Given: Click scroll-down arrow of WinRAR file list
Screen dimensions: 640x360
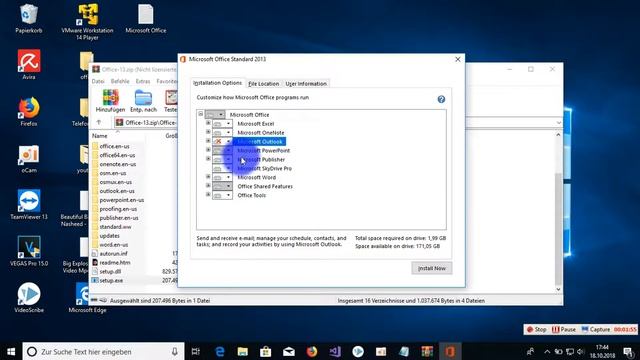Looking at the screenshot, I should click(558, 289).
